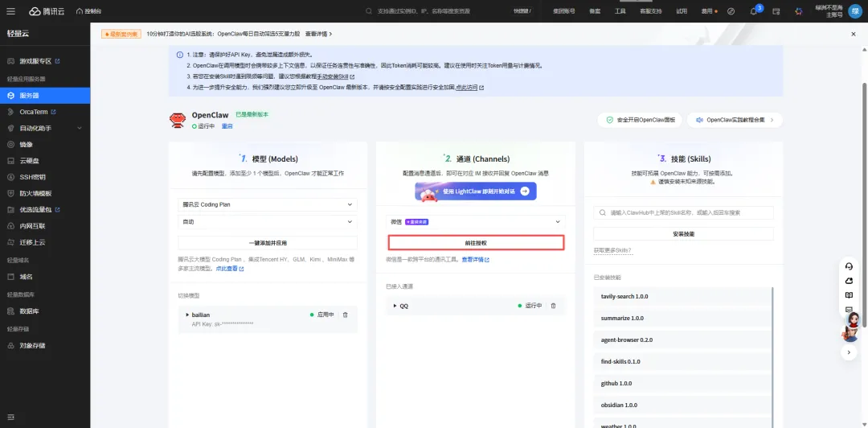Screen dimensions: 868x428
Task: Click the 使用 LightClaw 即刻开始对话 banner
Action: [x=476, y=191]
